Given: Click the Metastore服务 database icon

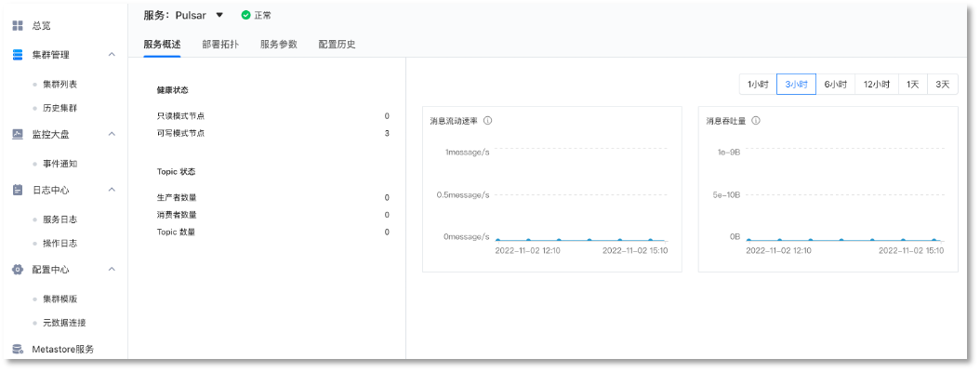Looking at the screenshot, I should (18, 349).
